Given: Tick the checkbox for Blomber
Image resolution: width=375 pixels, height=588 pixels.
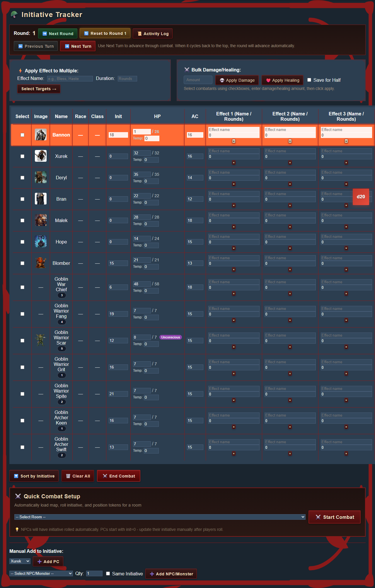Looking at the screenshot, I should click(22, 263).
